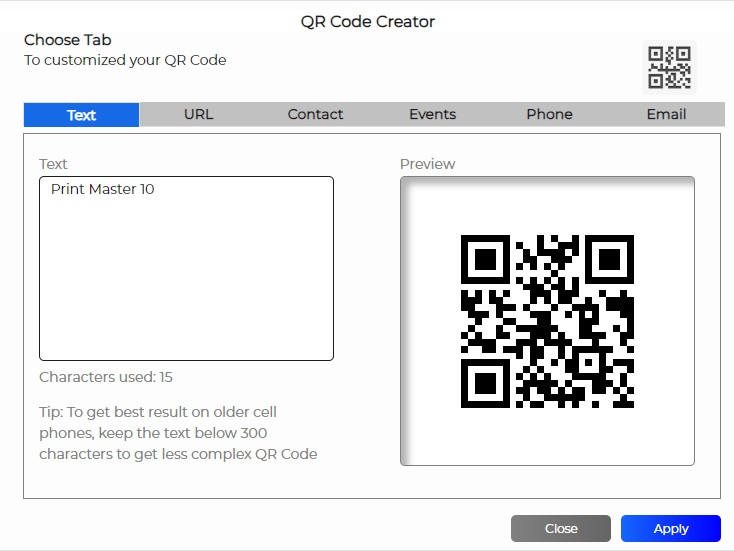Switch to the Events tab
734x551 pixels.
click(433, 115)
